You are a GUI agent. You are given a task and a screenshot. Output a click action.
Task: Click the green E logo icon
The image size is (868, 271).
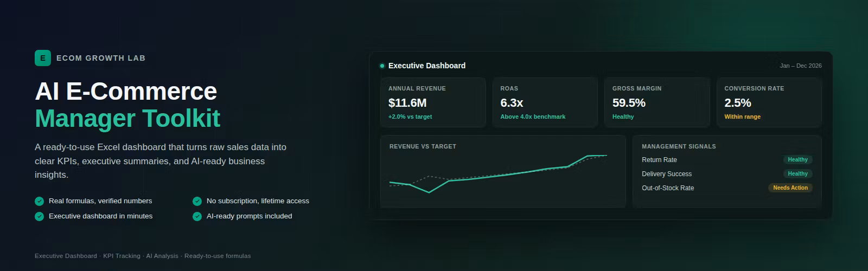43,58
